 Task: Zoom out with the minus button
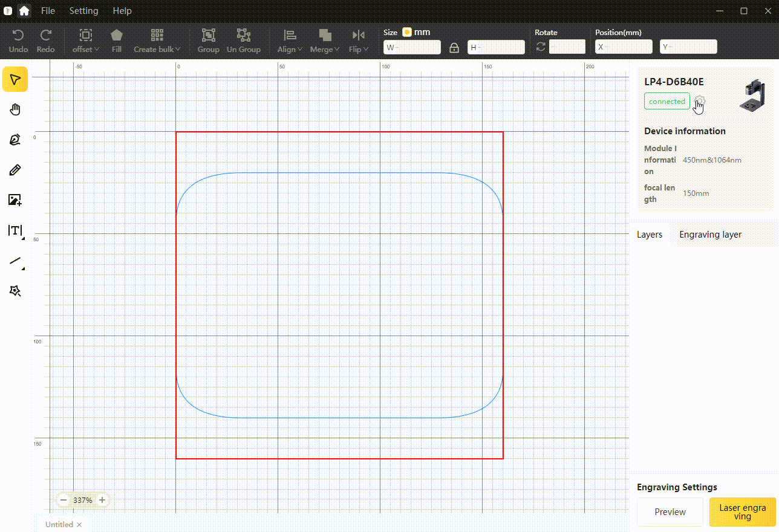point(64,500)
